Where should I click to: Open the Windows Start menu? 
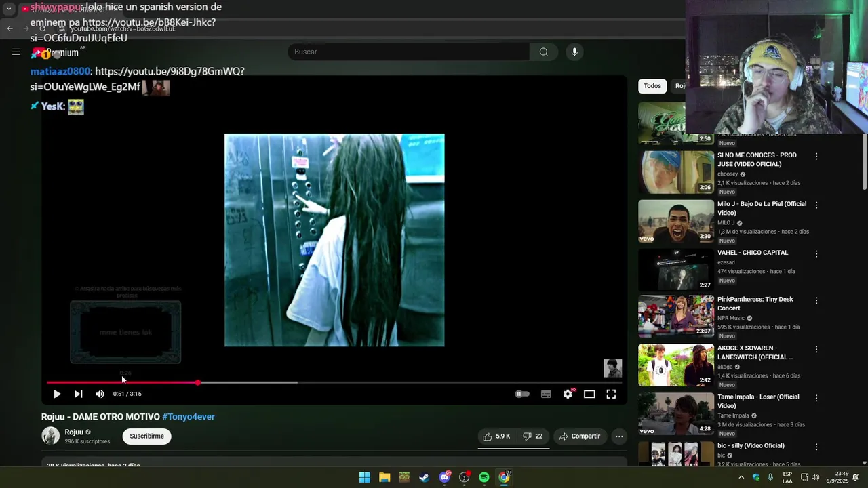pos(365,477)
